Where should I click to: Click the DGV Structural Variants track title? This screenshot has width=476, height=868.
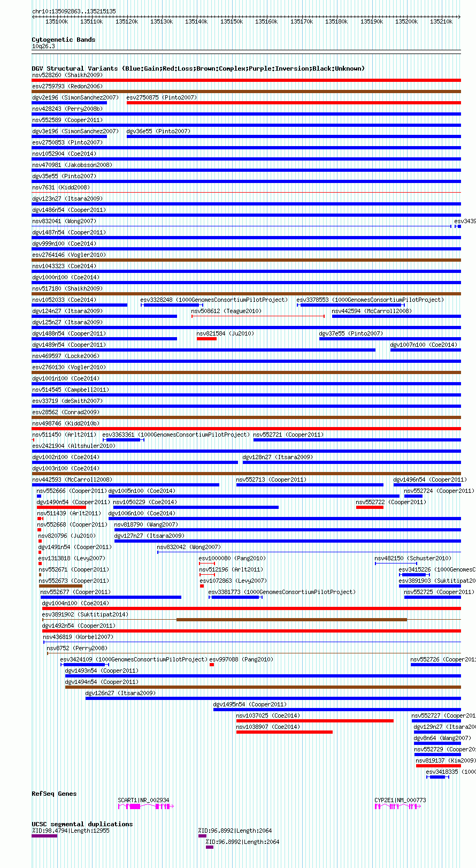[198, 68]
